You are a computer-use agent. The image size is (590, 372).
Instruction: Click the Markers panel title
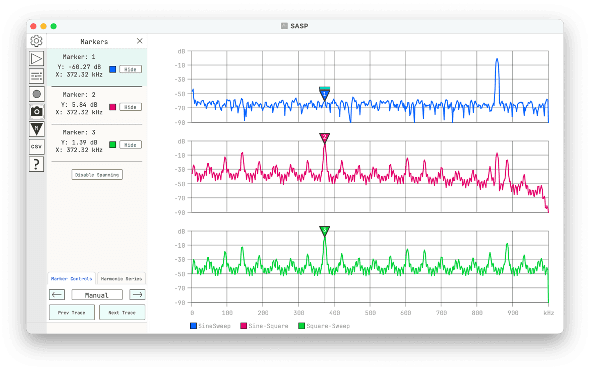pyautogui.click(x=94, y=41)
